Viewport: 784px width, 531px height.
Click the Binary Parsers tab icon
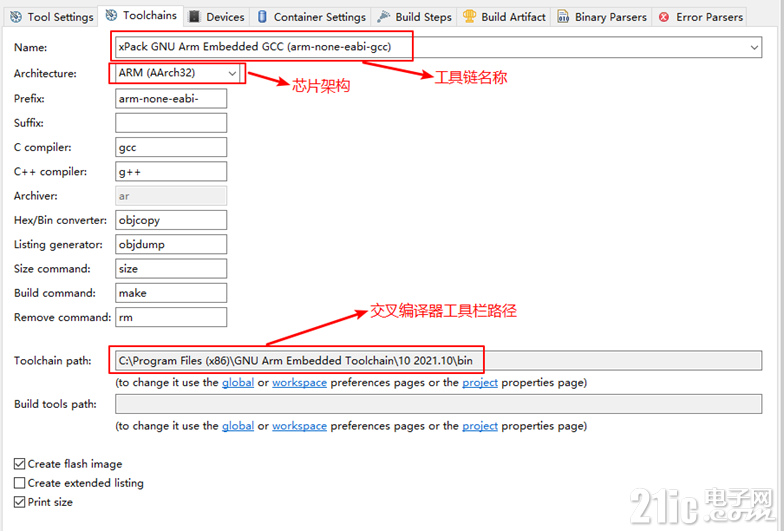click(x=563, y=17)
